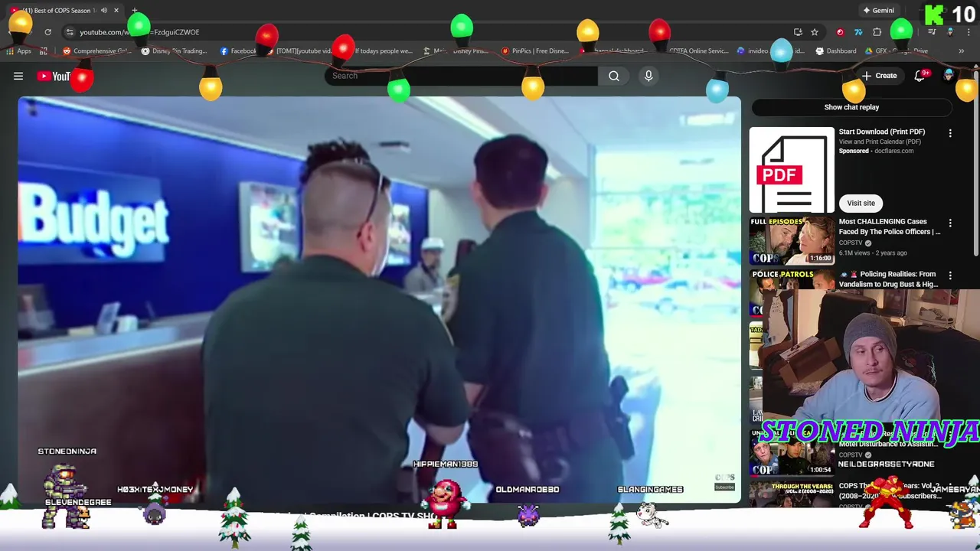
Task: Open site information icon in address bar
Action: (x=70, y=32)
